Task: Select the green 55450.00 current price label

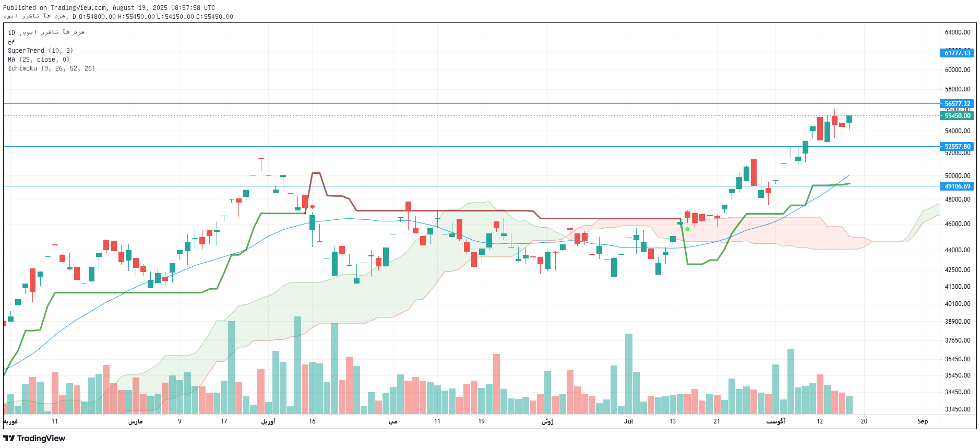Action: (x=957, y=116)
